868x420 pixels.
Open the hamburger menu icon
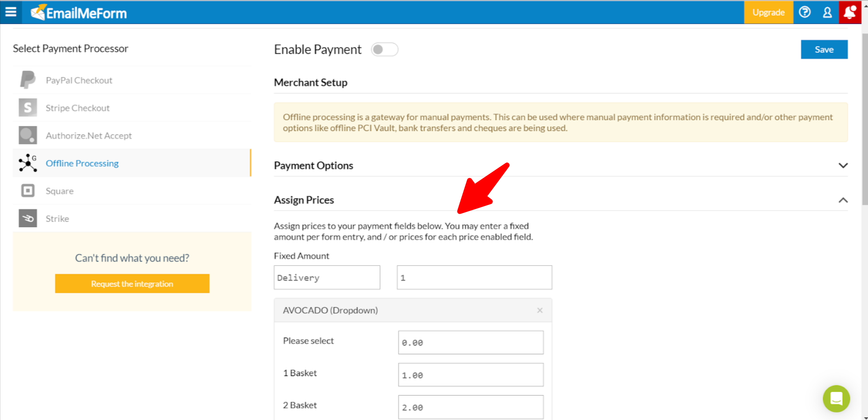point(11,12)
